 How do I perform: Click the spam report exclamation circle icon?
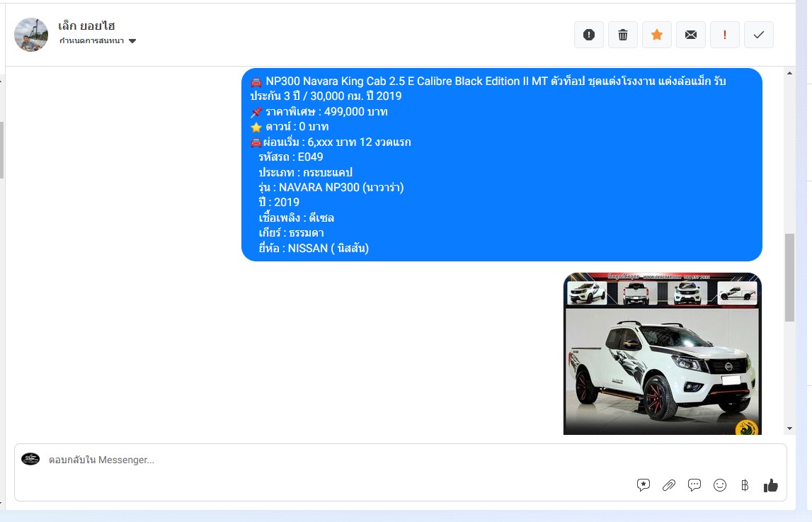point(589,35)
